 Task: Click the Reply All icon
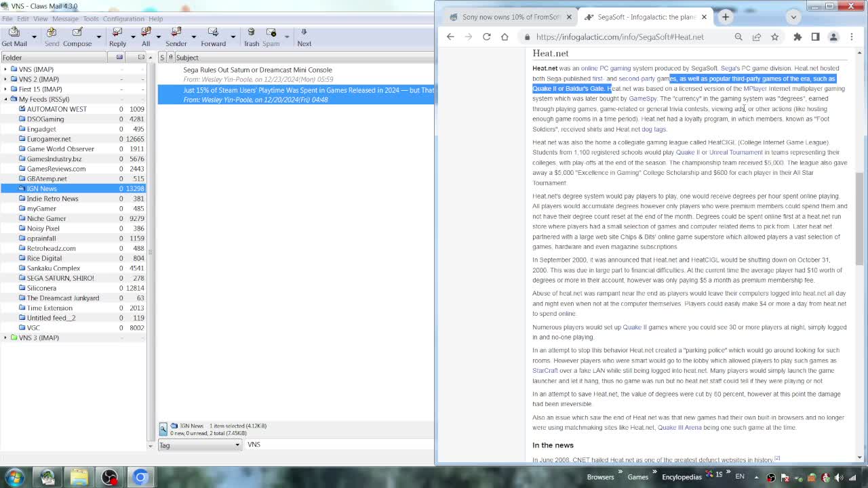coord(146,37)
